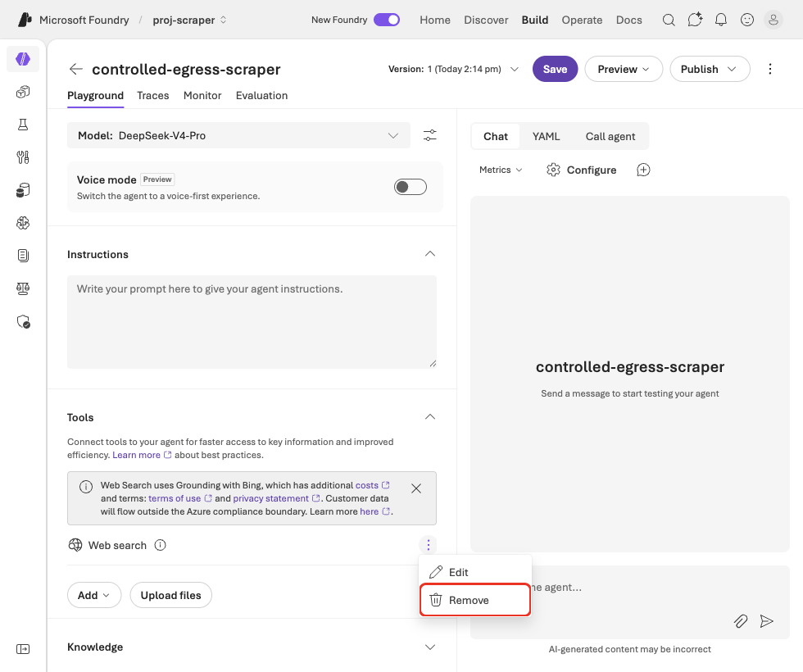Go to Operate in top navigation
Viewport: 803px width, 672px height.
point(582,20)
